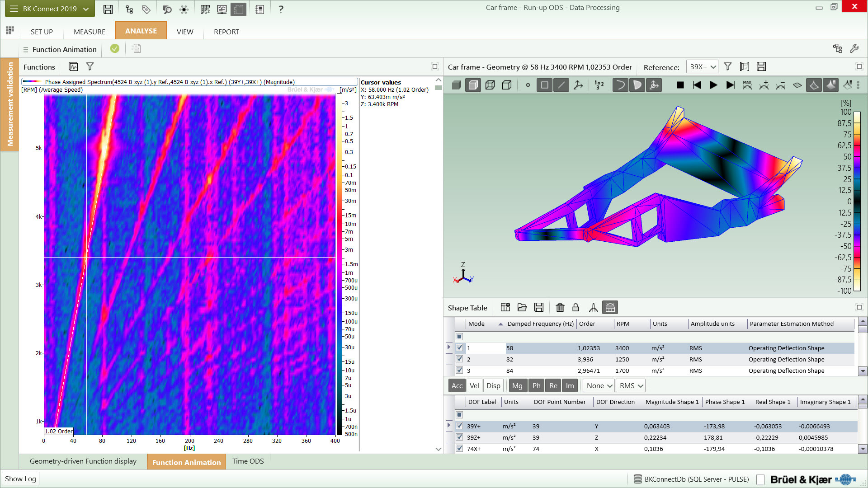This screenshot has height=488, width=868.
Task: Click the lock icon in Shape Table
Action: tap(576, 308)
